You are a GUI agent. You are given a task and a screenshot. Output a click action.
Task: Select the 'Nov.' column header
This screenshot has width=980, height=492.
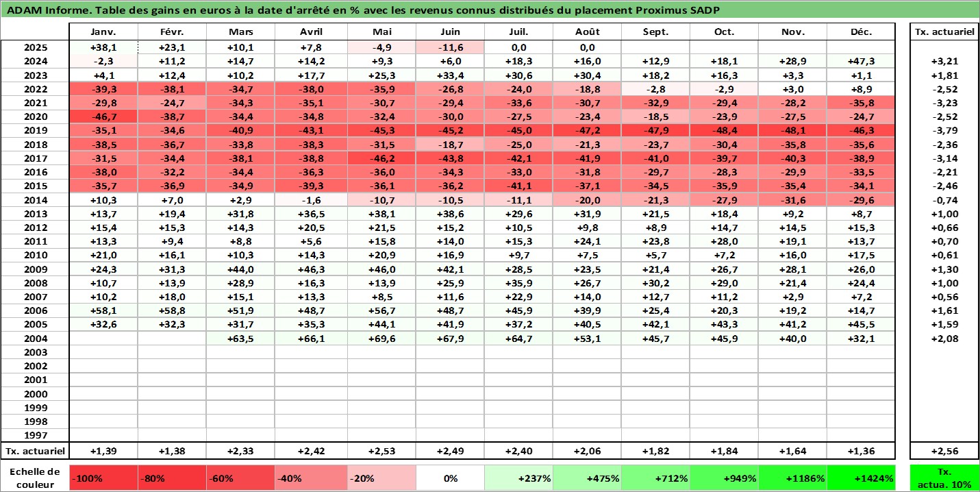click(792, 32)
